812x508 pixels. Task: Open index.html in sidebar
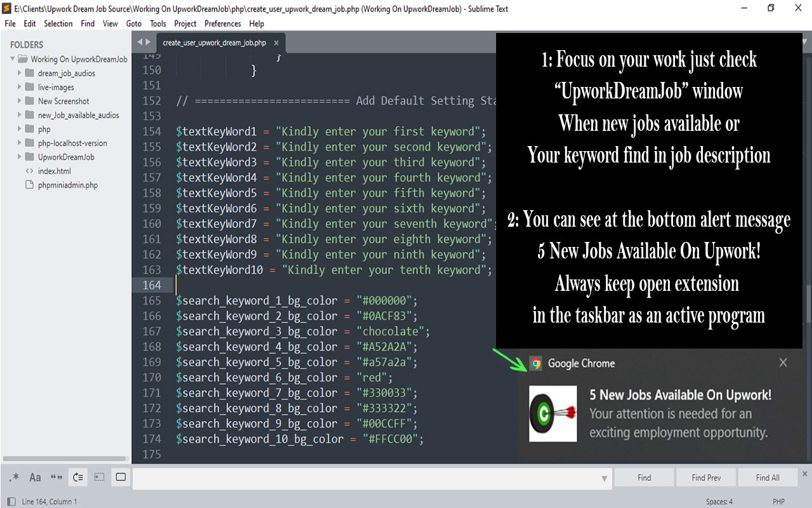[54, 171]
